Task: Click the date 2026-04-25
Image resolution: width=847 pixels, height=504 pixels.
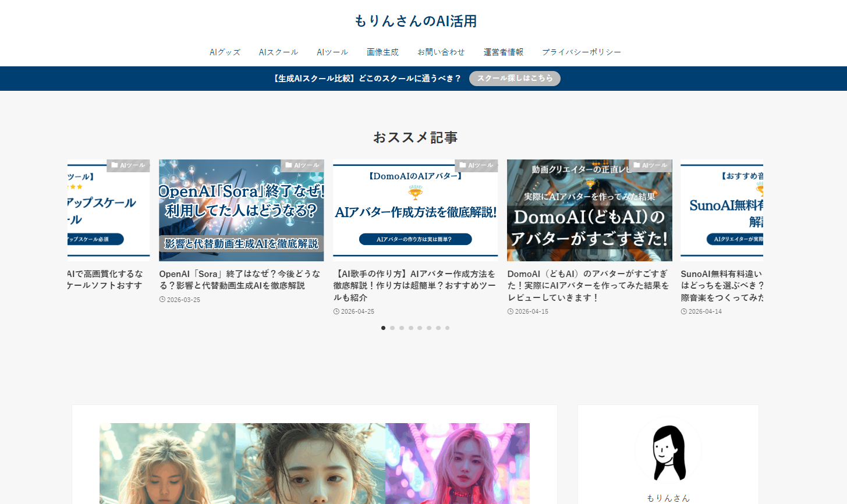Action: pos(357,312)
